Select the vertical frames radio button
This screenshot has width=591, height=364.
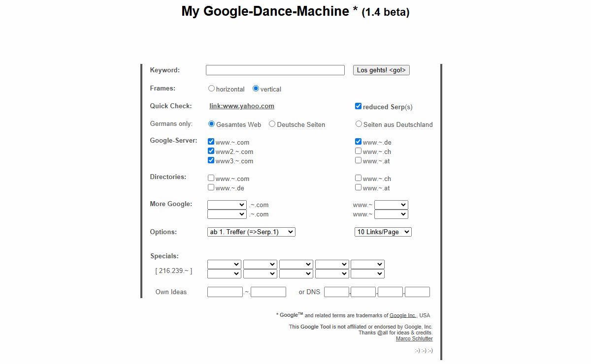tap(256, 89)
